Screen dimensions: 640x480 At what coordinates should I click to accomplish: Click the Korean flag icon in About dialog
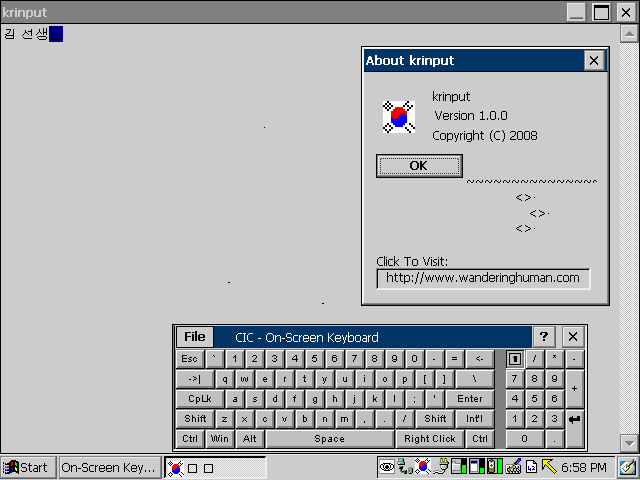[x=399, y=117]
